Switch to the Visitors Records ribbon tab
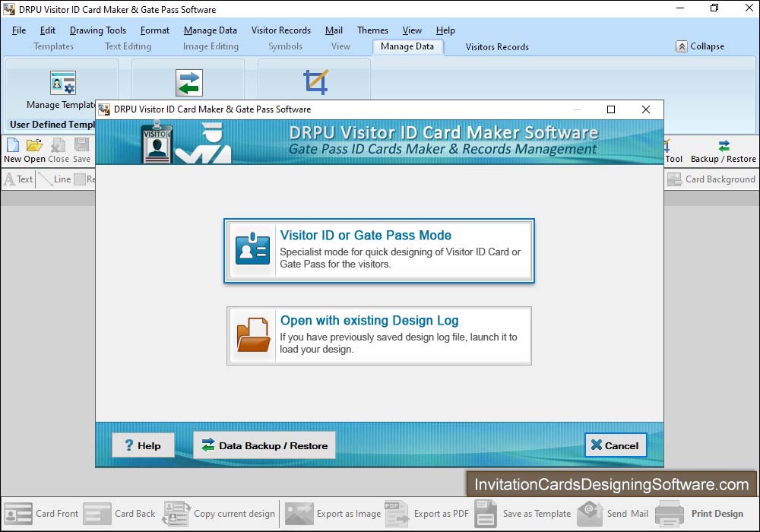760x532 pixels. pyautogui.click(x=497, y=47)
